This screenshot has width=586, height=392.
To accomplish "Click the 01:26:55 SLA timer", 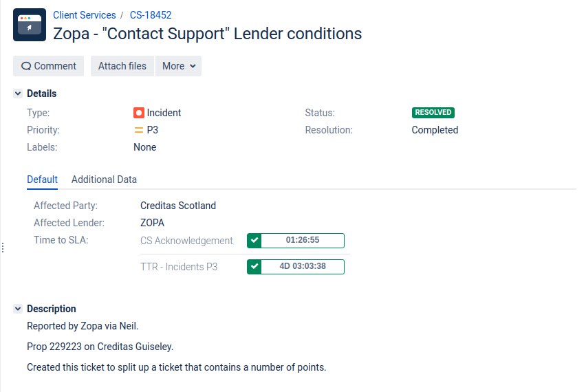I will (303, 240).
